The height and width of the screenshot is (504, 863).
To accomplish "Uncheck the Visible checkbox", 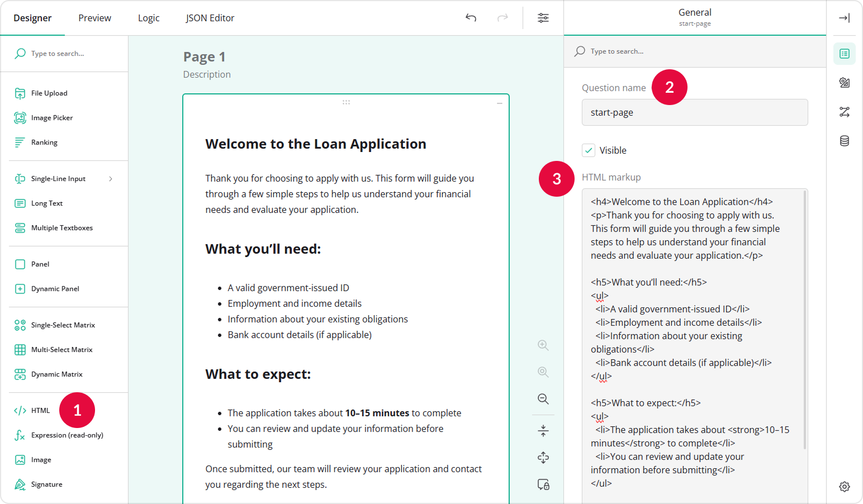I will [589, 150].
